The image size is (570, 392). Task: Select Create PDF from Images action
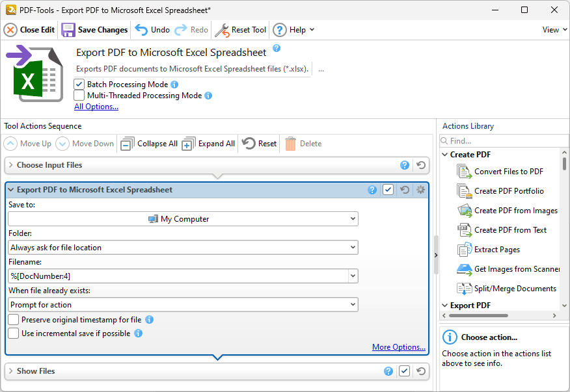507,211
